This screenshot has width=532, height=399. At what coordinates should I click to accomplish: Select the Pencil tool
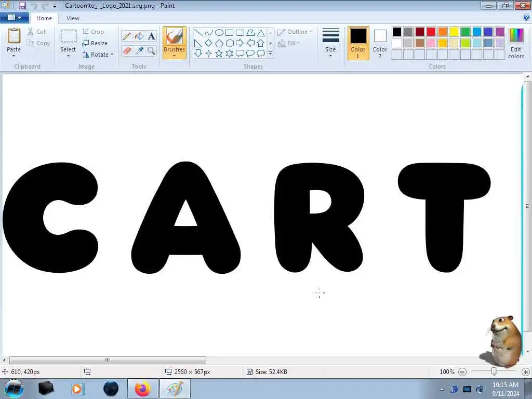click(x=127, y=36)
